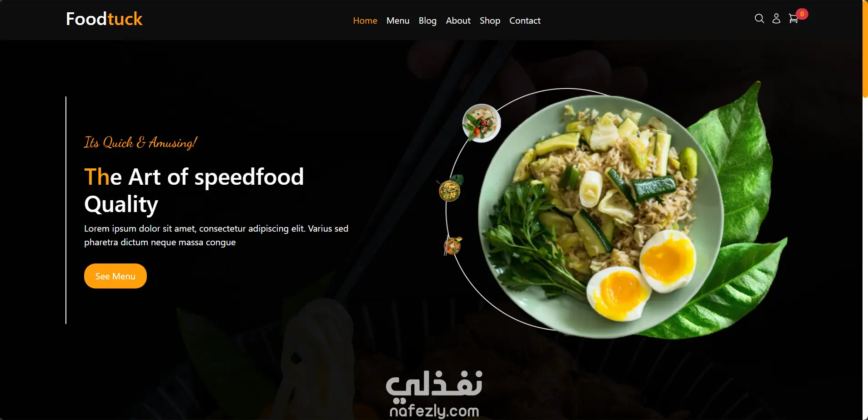Select the bottom small dish thumbnail
Image resolution: width=868 pixels, height=420 pixels.
[452, 246]
